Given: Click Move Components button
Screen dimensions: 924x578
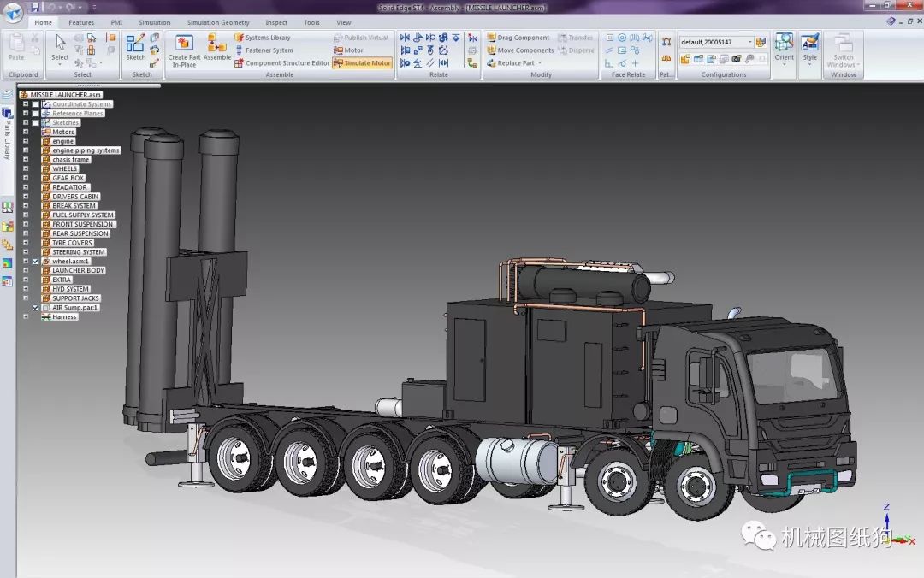Looking at the screenshot, I should [x=520, y=50].
